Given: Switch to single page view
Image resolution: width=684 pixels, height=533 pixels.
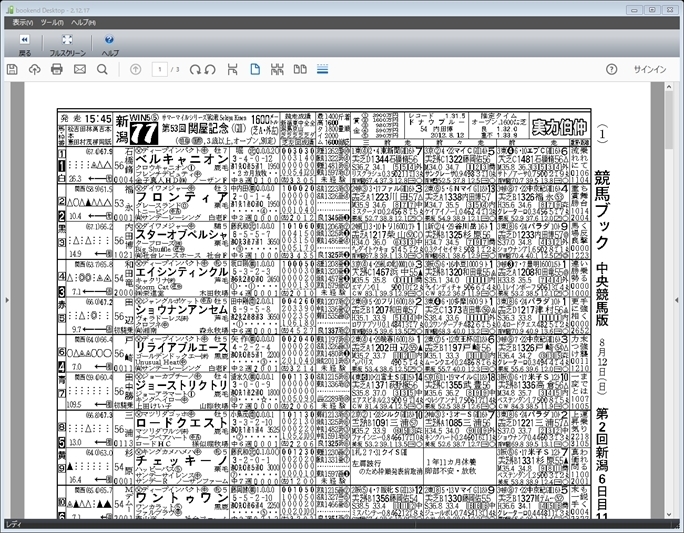Looking at the screenshot, I should 255,69.
